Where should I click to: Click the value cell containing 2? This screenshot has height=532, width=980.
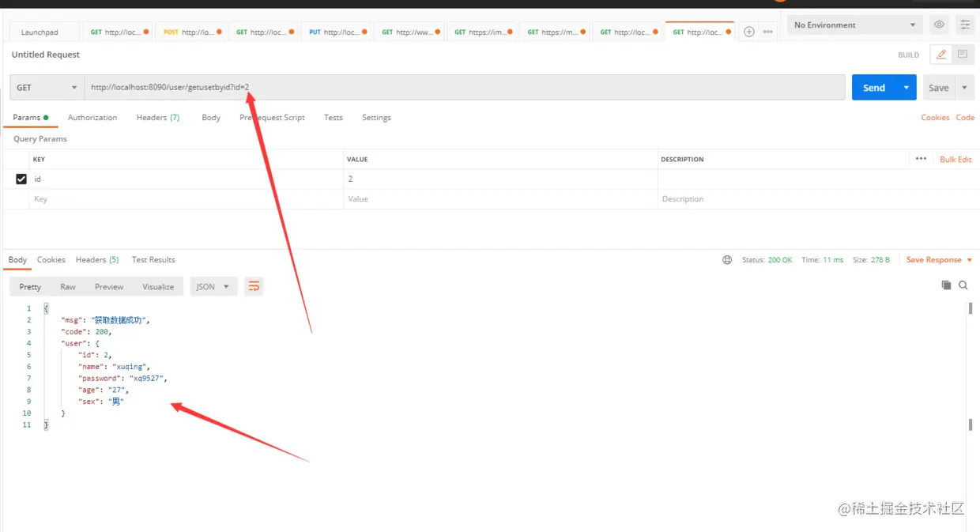500,179
